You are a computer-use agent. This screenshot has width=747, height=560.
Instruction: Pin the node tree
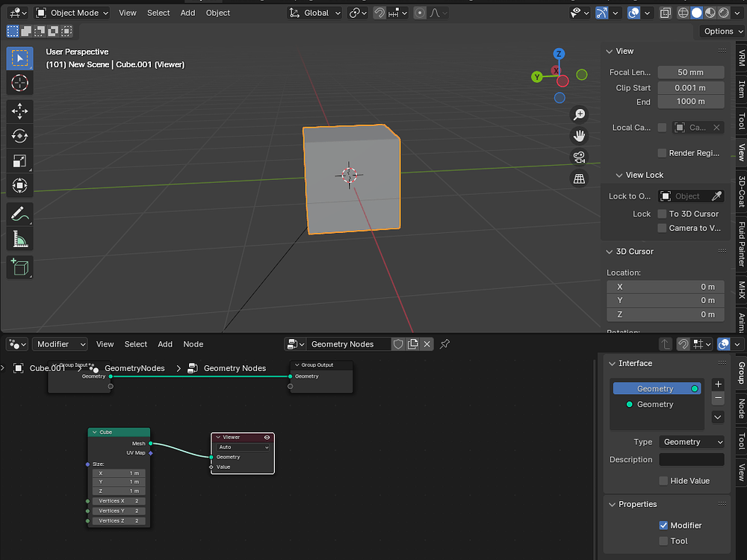tap(444, 343)
